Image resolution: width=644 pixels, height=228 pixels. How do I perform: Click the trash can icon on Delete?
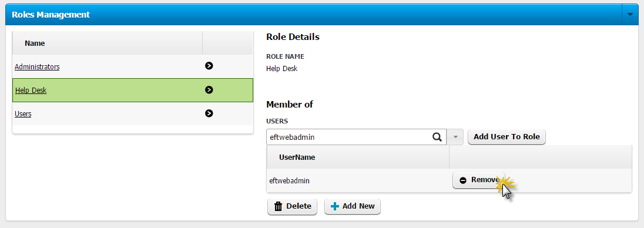278,206
